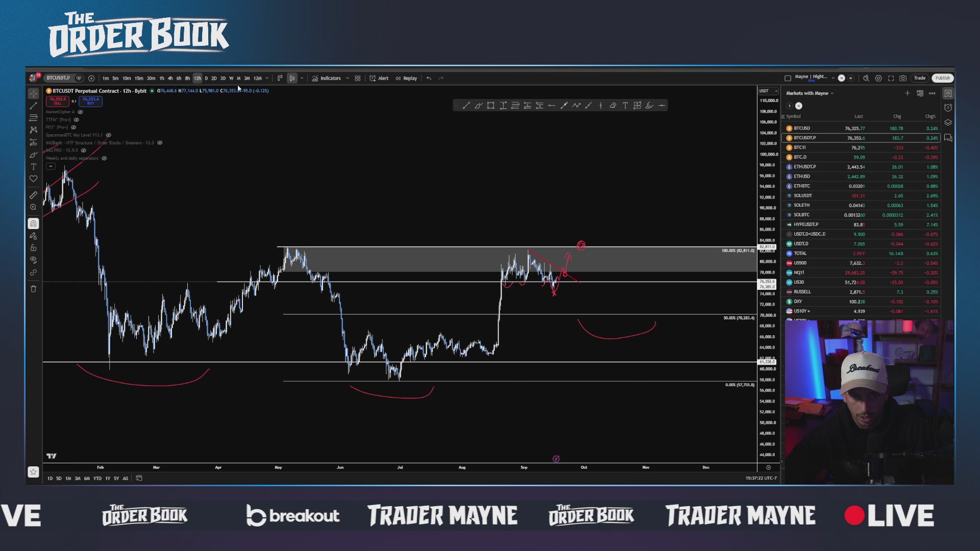Click the redo arrow
Screen dimensions: 980x551
441,78
